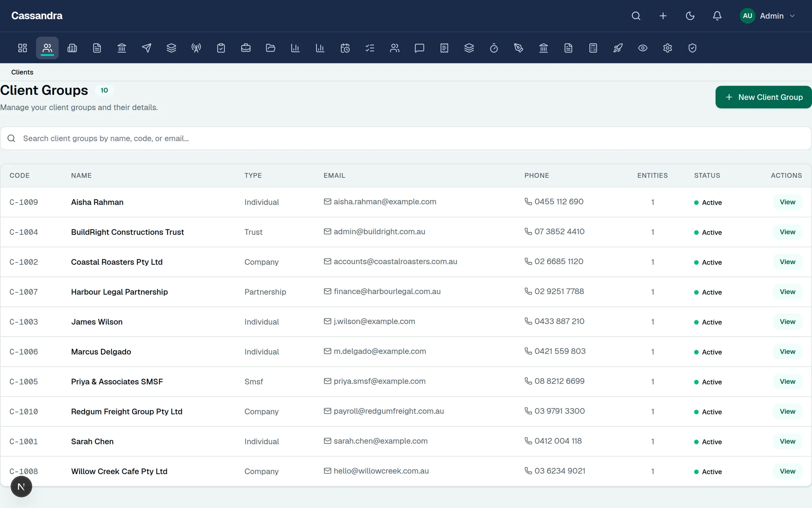Click the New Client Group button
Screen dimensions: 812x508
[764, 97]
